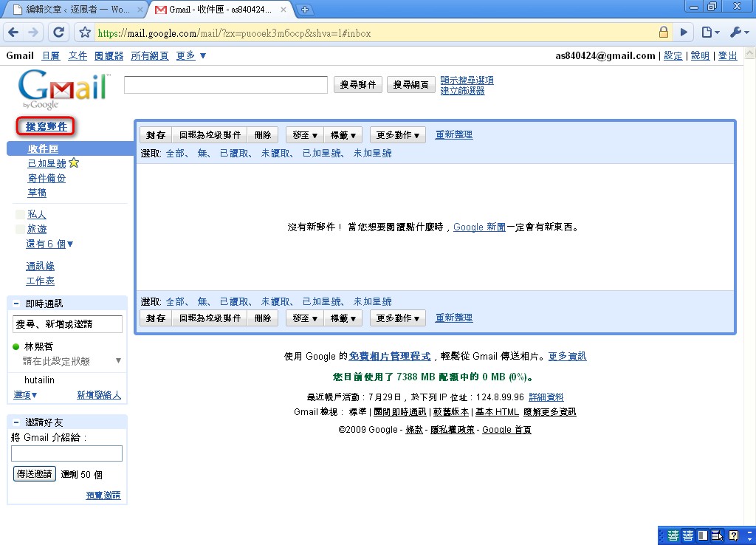Click the IME help question mark icon
The width and height of the screenshot is (756, 545).
pos(733,535)
